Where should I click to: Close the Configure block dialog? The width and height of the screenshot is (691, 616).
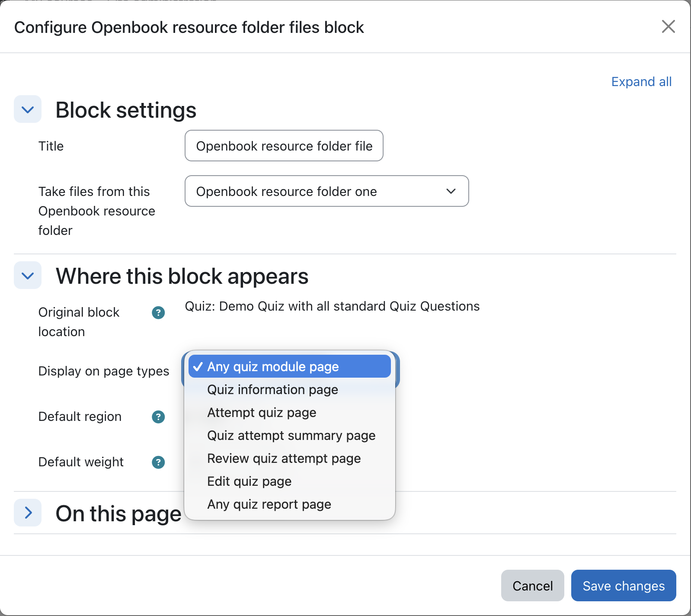668,26
